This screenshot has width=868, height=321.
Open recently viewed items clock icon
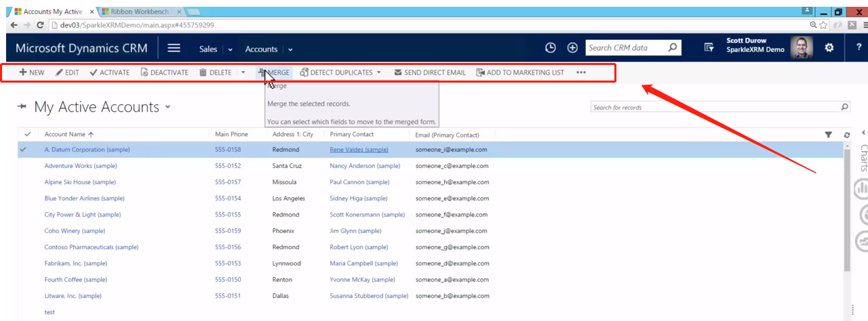[551, 48]
